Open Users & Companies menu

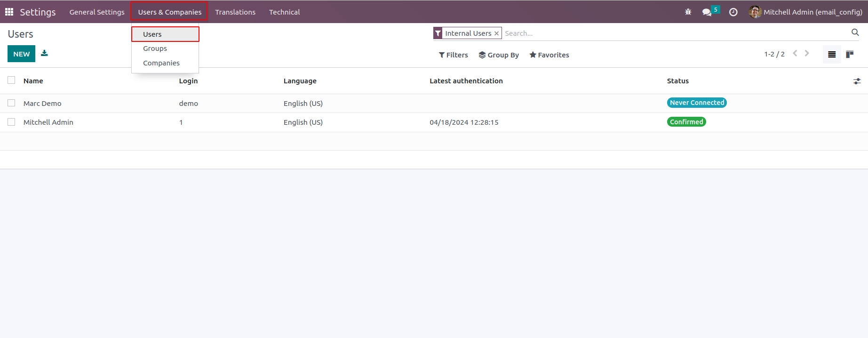(x=169, y=12)
